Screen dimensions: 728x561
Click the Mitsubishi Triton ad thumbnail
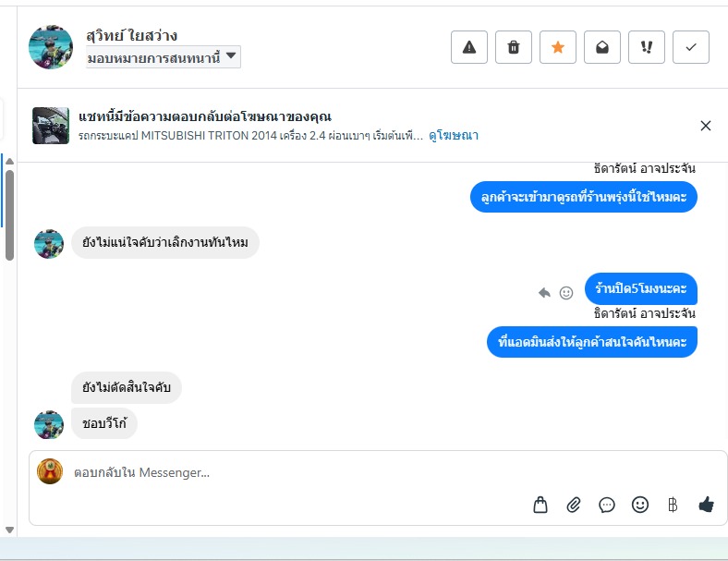(49, 126)
